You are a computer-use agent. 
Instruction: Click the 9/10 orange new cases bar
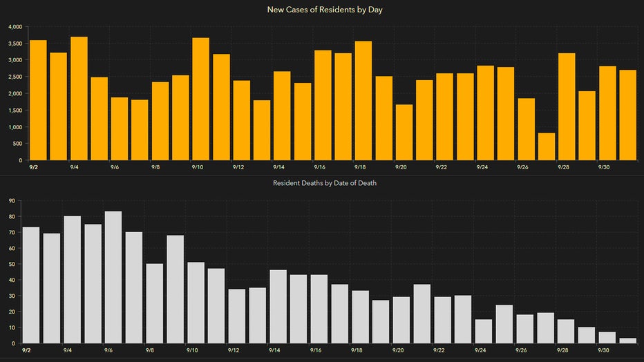click(x=200, y=99)
